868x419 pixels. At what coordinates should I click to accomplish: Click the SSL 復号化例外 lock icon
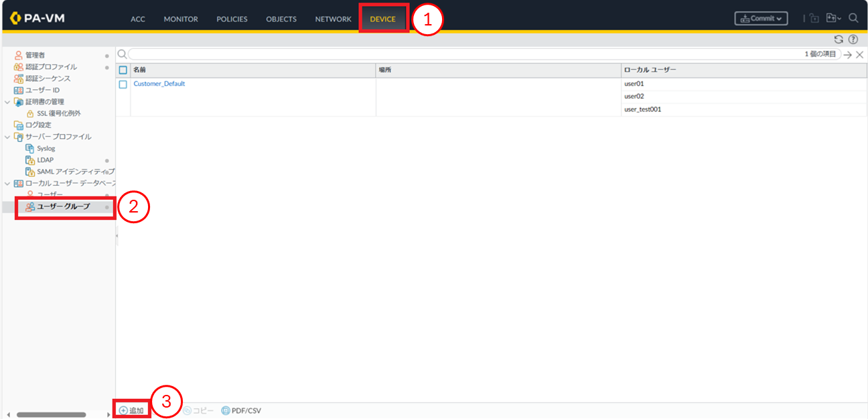click(x=30, y=113)
